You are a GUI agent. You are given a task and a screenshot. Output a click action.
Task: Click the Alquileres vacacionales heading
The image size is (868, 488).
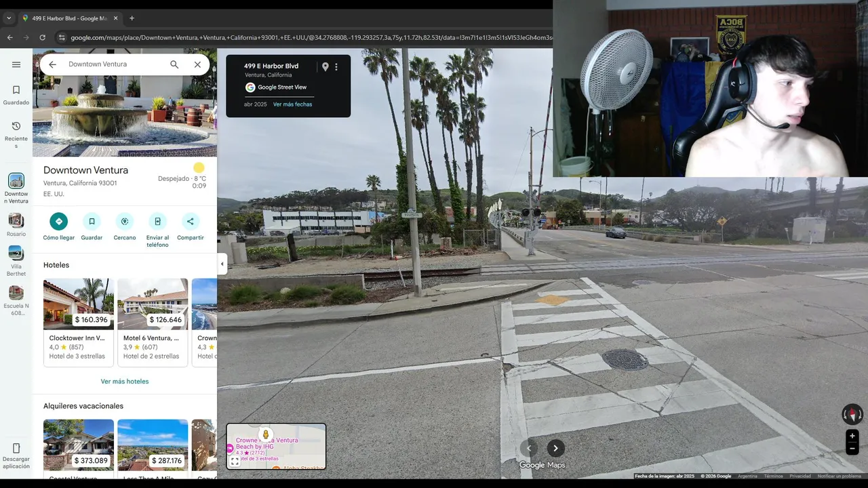pos(83,406)
